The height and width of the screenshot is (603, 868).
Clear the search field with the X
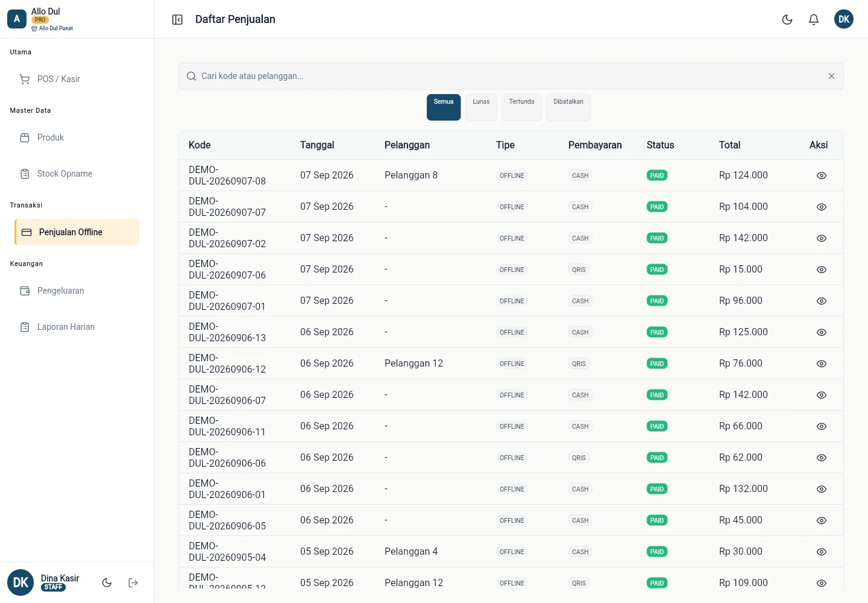[831, 76]
